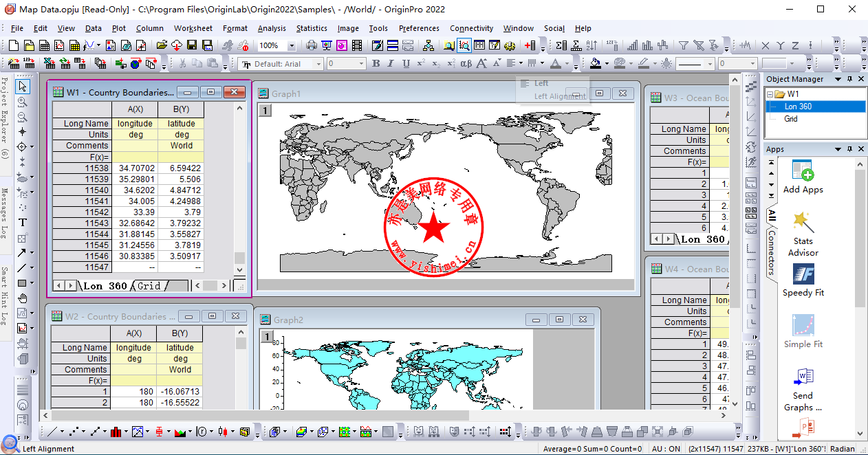Click the Rescale zoom-region icon
The width and height of the screenshot is (868, 455).
tap(464, 45)
